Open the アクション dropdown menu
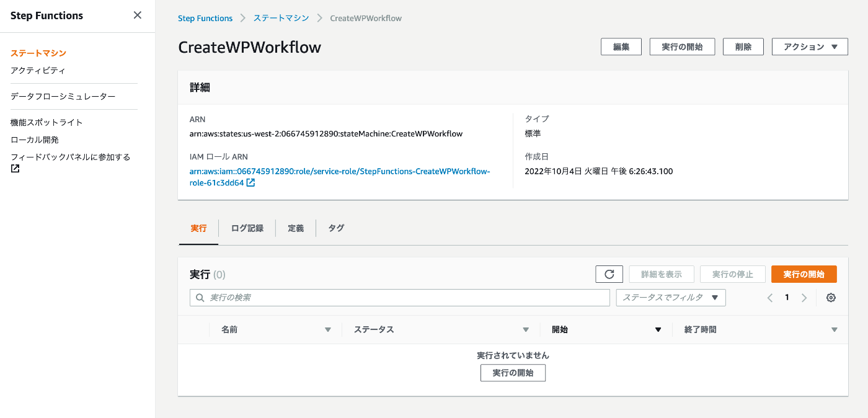868x418 pixels. coord(810,47)
